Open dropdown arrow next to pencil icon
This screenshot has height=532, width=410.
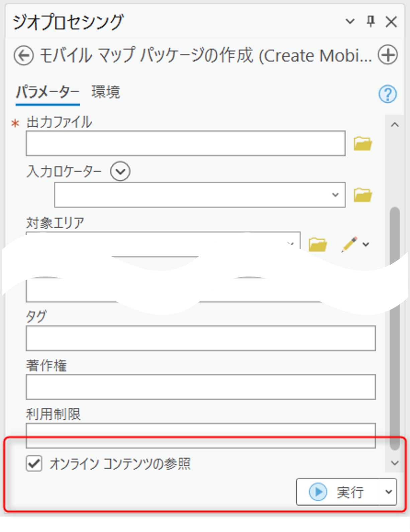click(366, 245)
